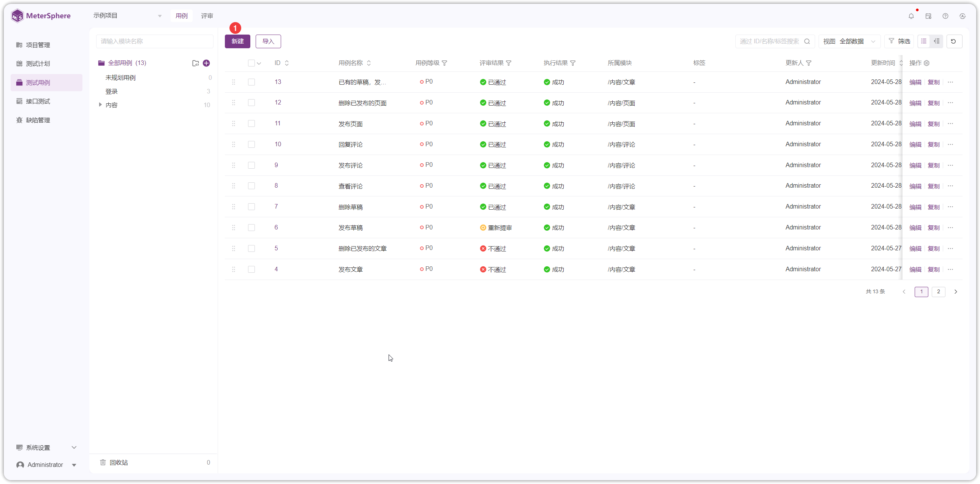This screenshot has width=980, height=484.
Task: Switch to list view icon
Action: (924, 41)
